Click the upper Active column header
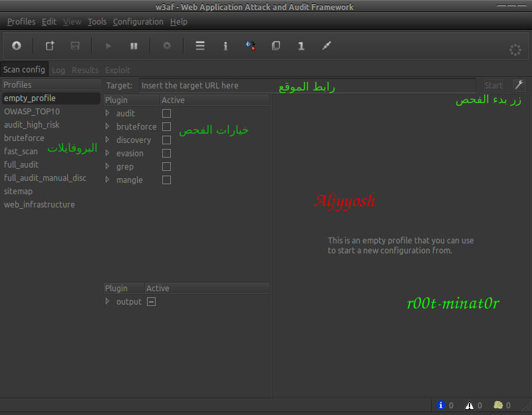The height and width of the screenshot is (415, 532). coord(215,100)
